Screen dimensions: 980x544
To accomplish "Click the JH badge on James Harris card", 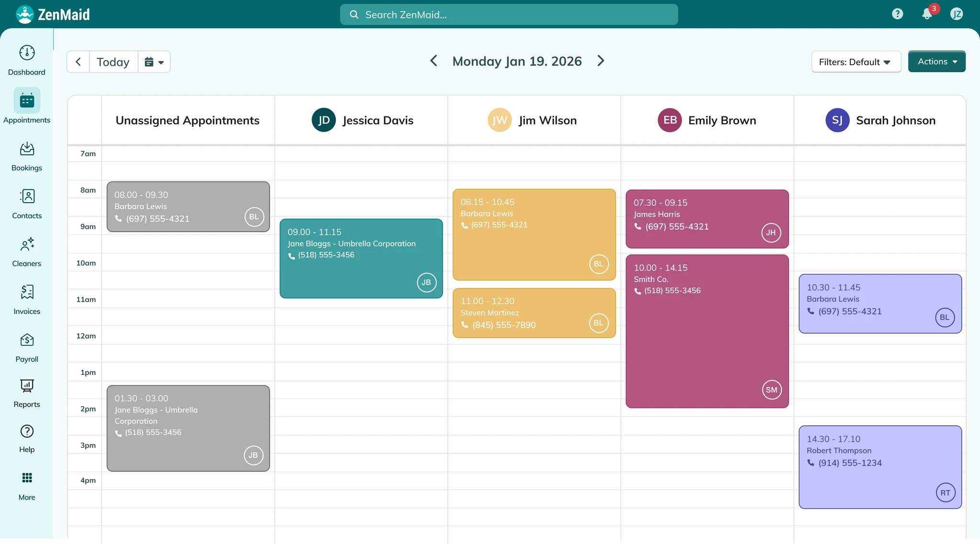I will (x=771, y=233).
